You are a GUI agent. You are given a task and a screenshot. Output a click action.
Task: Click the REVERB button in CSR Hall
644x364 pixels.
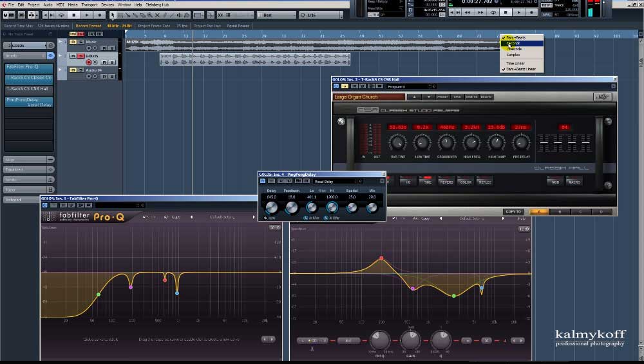[x=446, y=182]
